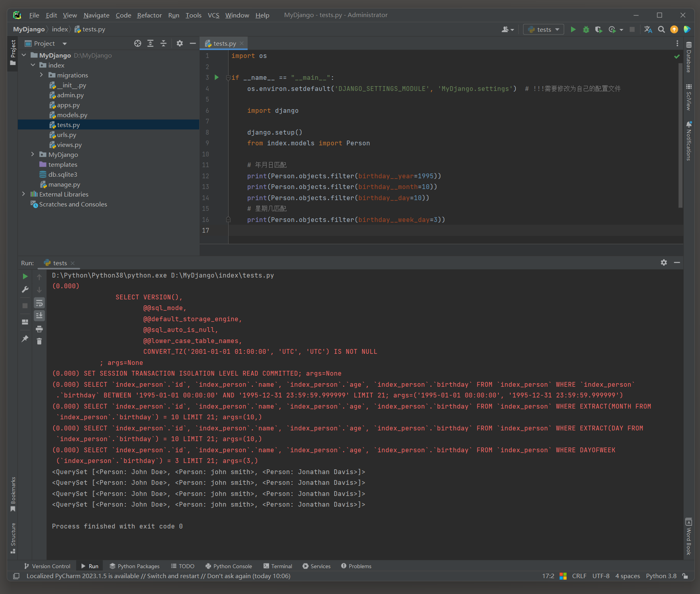Expand the migrations folder
Screen dimensions: 700x594
click(41, 75)
